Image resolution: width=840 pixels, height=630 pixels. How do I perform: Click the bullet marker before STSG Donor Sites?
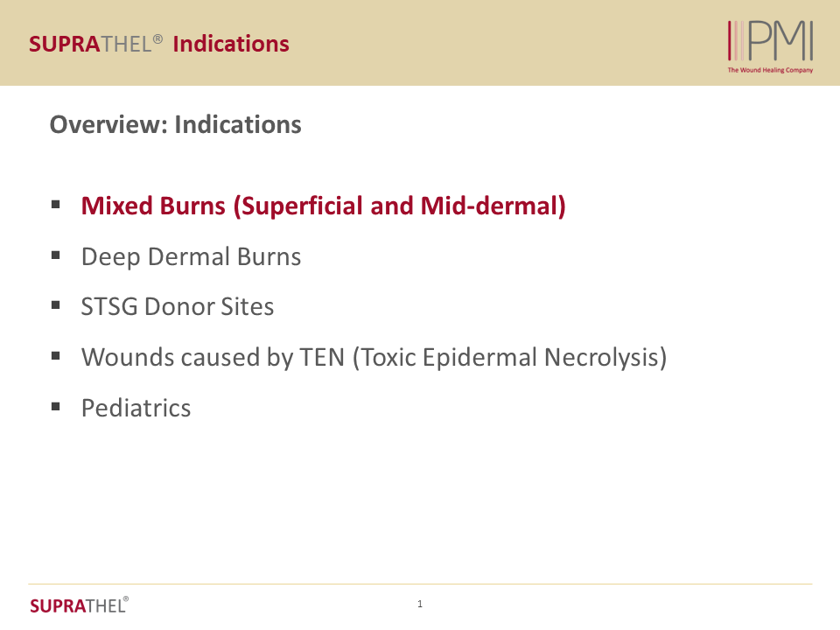pos(56,305)
